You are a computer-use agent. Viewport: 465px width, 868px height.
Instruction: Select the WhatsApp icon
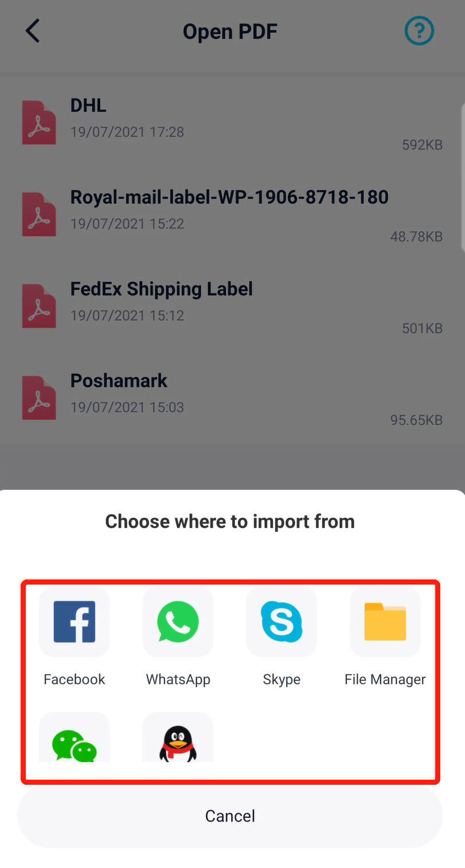[178, 621]
